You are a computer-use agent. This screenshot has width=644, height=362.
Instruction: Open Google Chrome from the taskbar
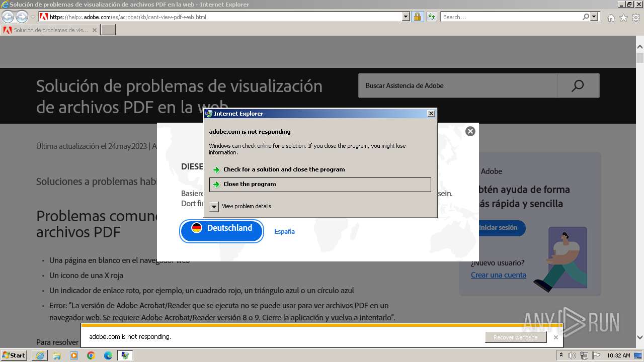(x=91, y=355)
